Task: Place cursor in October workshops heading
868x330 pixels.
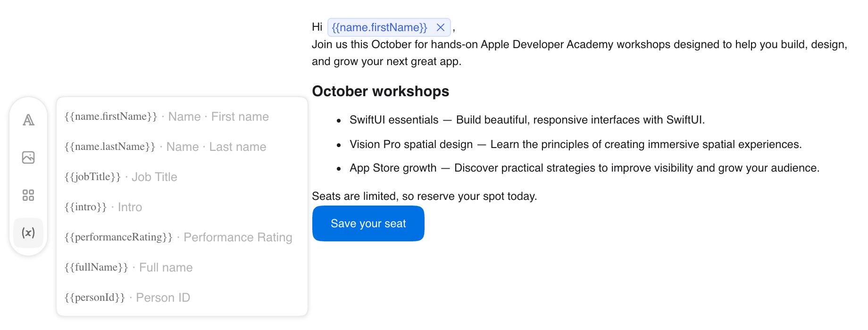Action: click(381, 91)
